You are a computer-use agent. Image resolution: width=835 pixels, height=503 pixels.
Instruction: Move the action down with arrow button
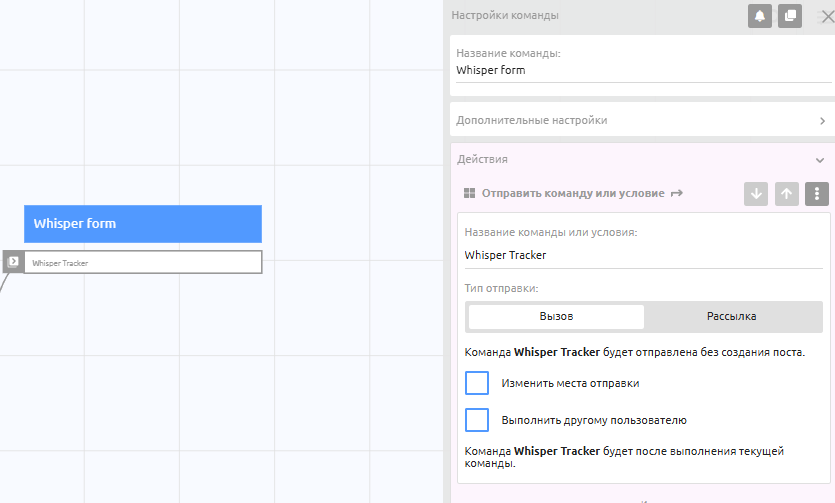756,194
